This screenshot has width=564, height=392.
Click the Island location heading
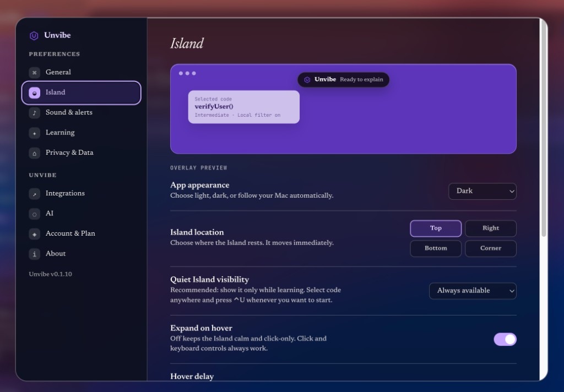197,232
